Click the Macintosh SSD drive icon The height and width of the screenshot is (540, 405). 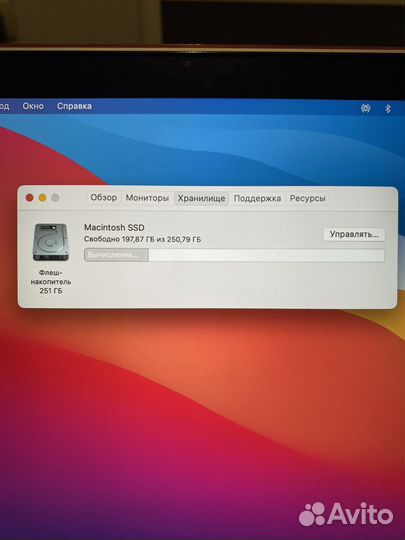pyautogui.click(x=51, y=242)
